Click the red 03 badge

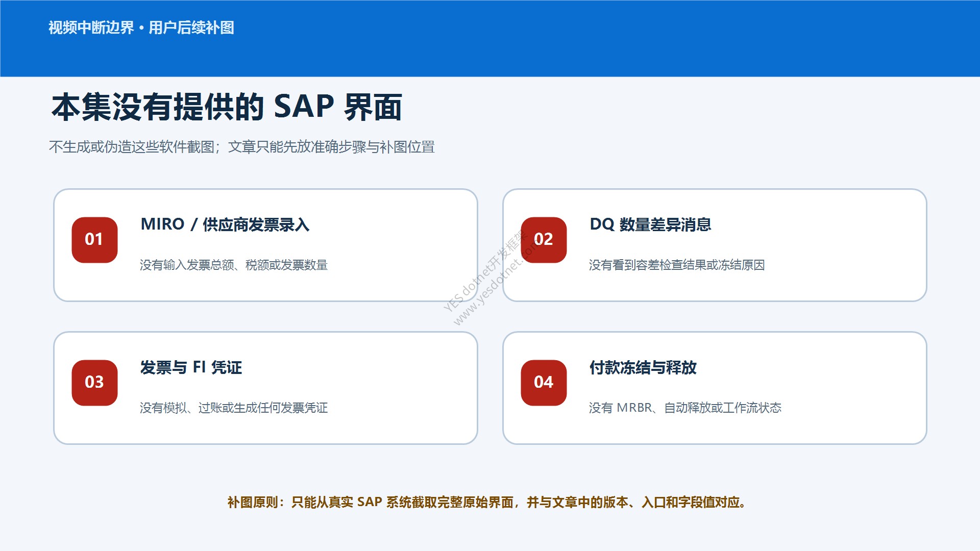(x=94, y=383)
